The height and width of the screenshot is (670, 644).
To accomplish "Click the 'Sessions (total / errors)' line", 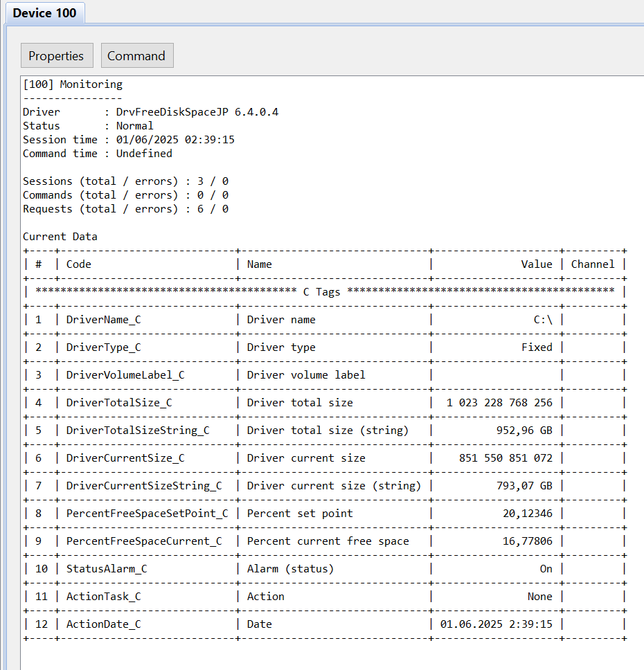I will (126, 181).
